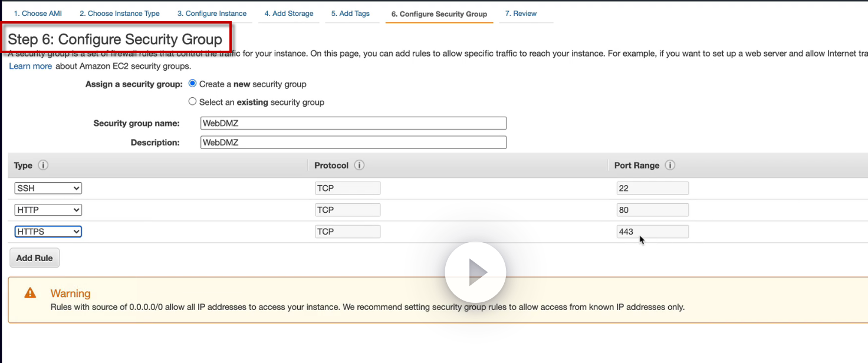Viewport: 868px width, 363px height.
Task: Click the Security group name field
Action: point(353,123)
